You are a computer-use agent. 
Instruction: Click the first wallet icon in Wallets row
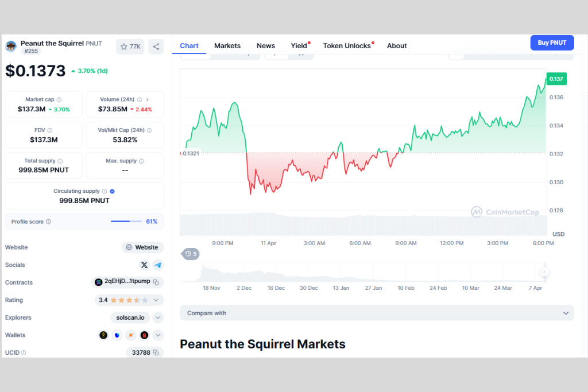[x=103, y=335]
